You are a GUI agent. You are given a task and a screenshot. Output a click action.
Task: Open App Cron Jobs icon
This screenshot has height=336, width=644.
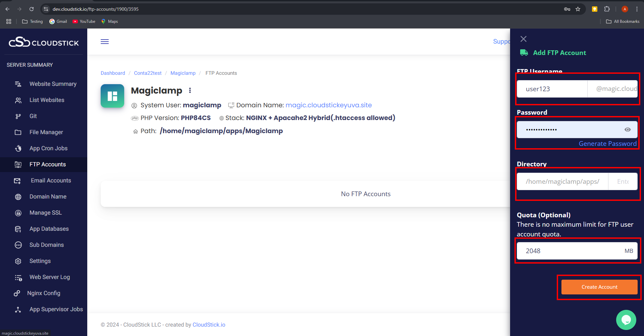pos(18,148)
